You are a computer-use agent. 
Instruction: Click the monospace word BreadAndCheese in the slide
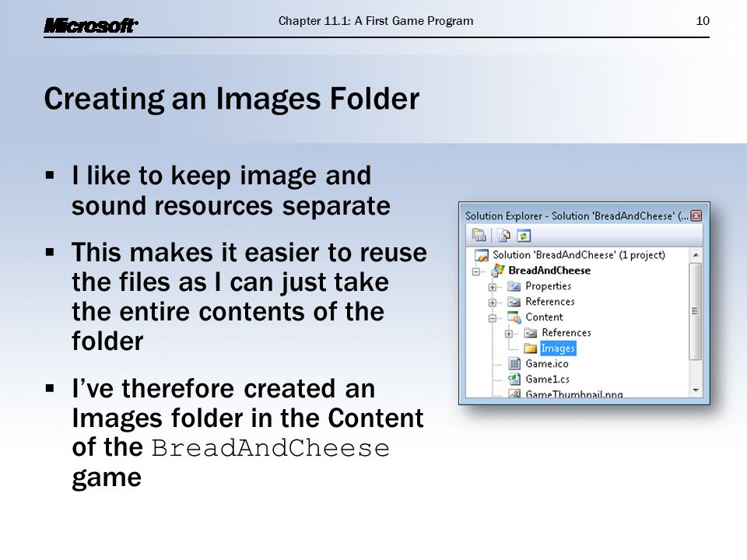(x=270, y=449)
